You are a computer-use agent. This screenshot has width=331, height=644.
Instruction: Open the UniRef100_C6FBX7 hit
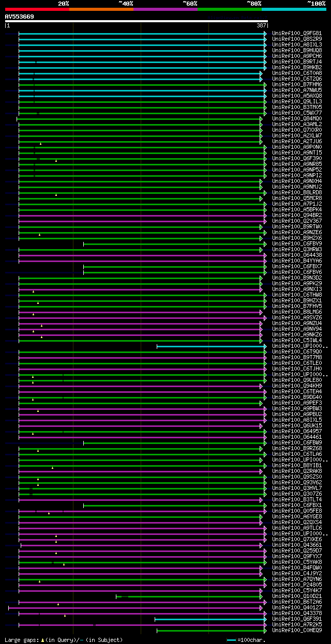[297, 267]
